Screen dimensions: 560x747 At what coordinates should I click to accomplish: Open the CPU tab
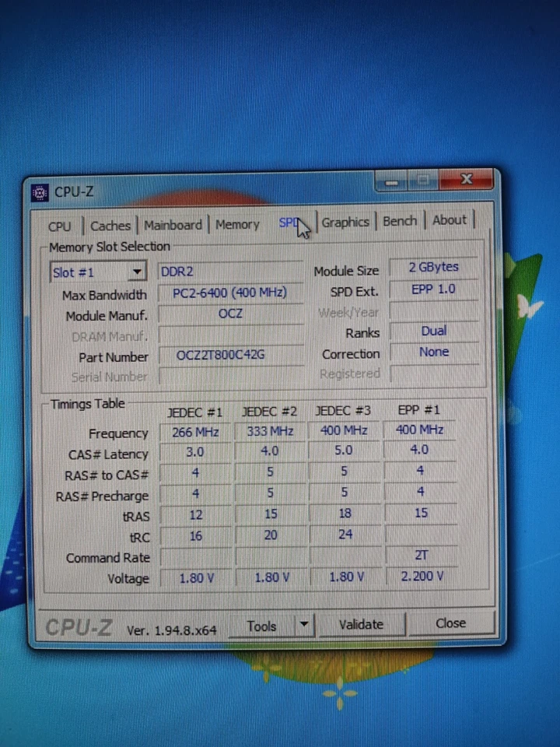click(x=60, y=226)
